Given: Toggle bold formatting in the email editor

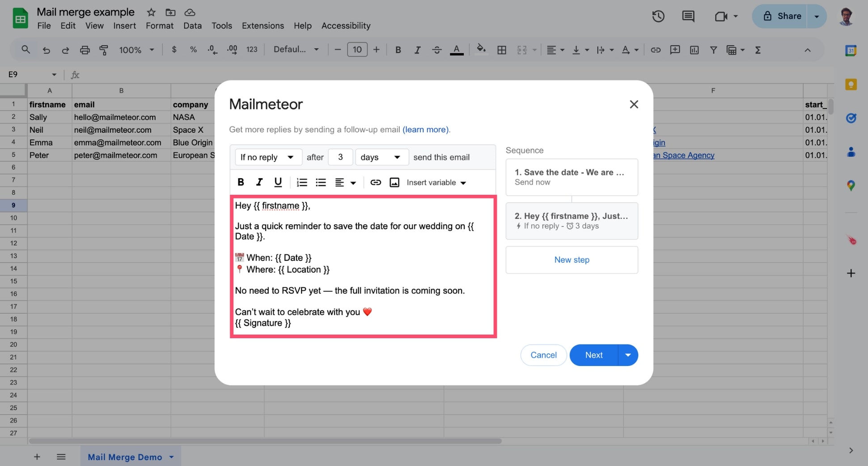Looking at the screenshot, I should coord(241,182).
